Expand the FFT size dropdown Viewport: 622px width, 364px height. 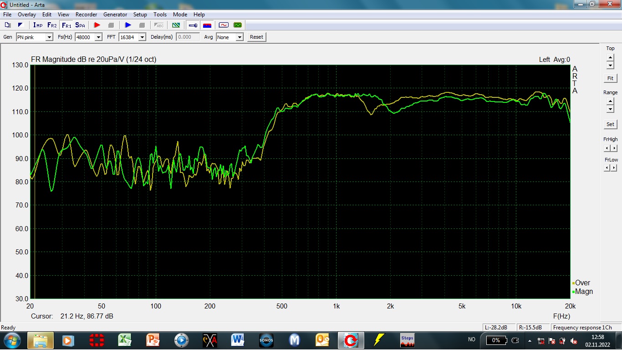pyautogui.click(x=142, y=37)
